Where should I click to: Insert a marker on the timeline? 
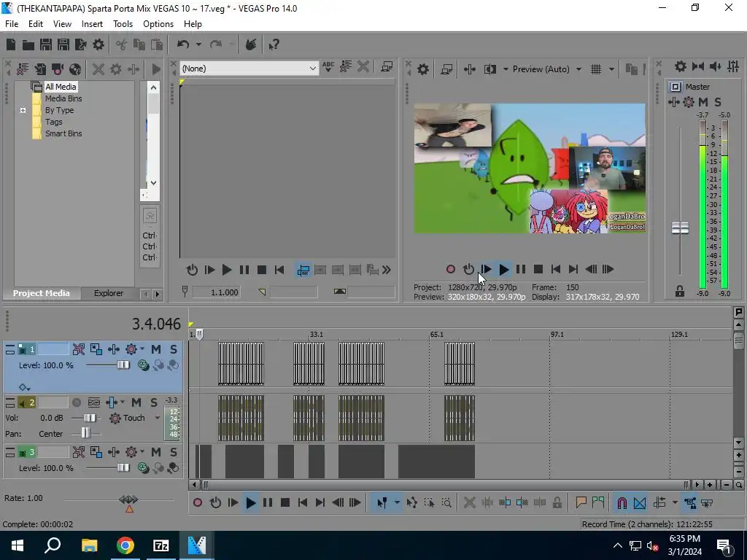coord(581,502)
